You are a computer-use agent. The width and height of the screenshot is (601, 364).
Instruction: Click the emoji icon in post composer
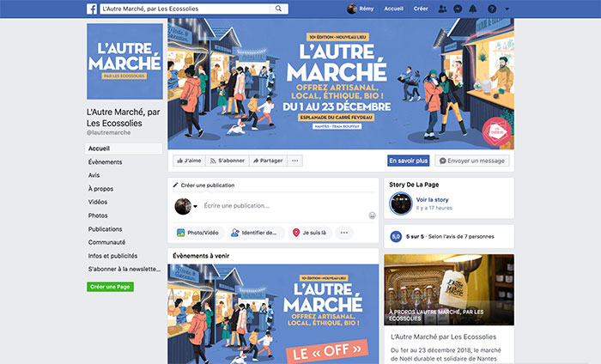pyautogui.click(x=372, y=215)
